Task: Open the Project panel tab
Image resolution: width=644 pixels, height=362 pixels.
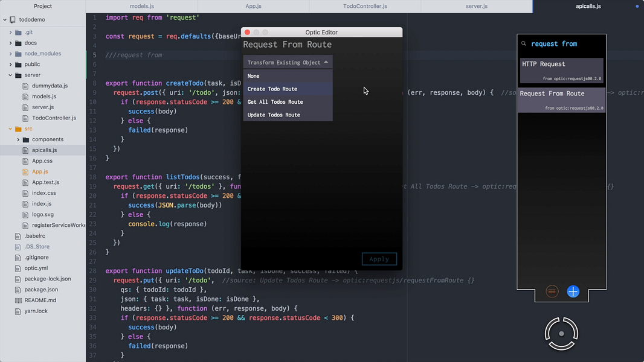Action: [43, 6]
